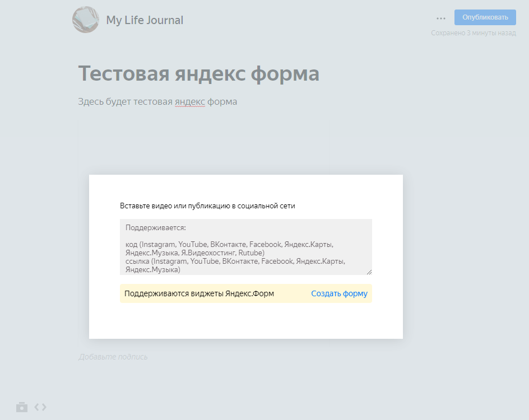Click the Здесь будет тестовая яндекс форма paragraph
The width and height of the screenshot is (529, 420).
157,101
